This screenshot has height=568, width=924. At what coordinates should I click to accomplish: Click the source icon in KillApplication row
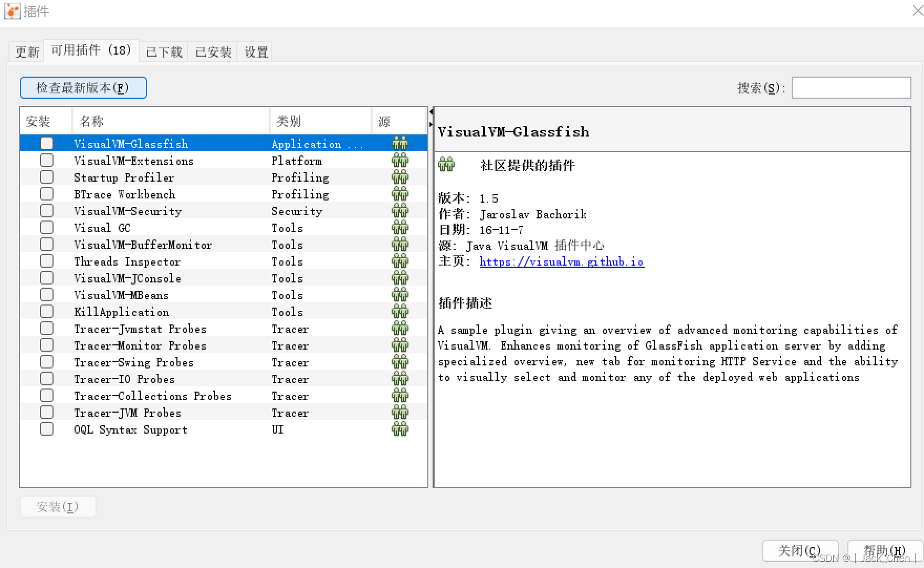point(400,311)
